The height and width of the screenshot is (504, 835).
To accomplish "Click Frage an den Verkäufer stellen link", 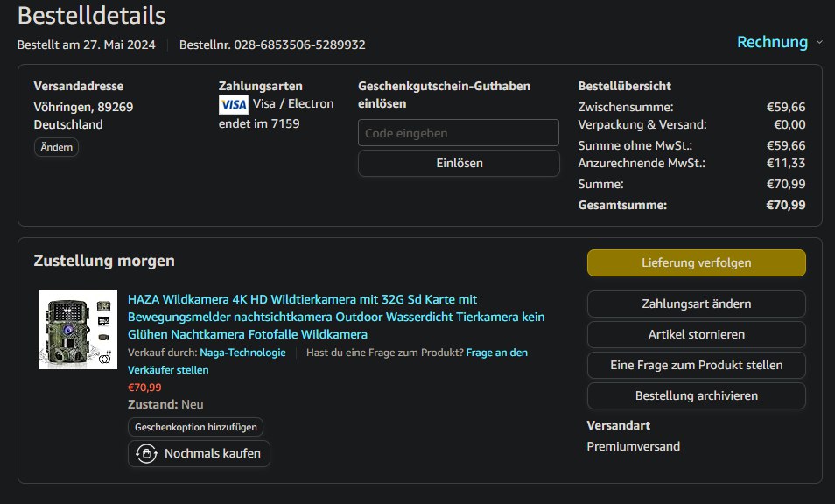I will (496, 353).
